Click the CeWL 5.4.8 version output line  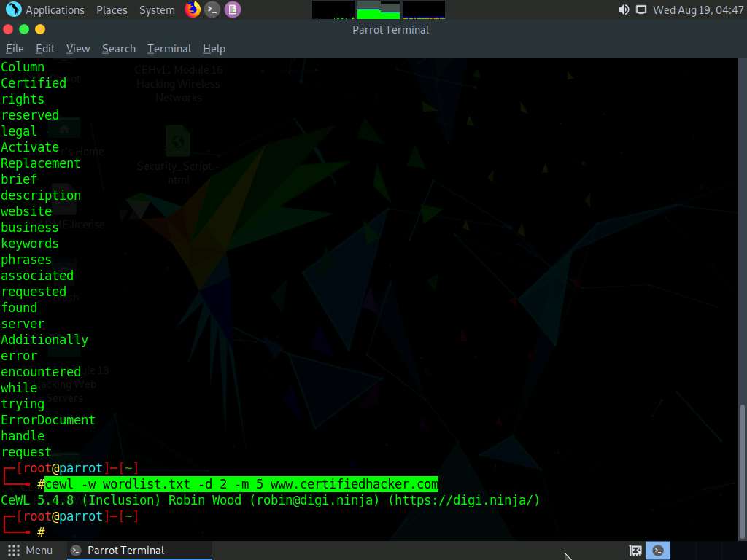point(270,500)
